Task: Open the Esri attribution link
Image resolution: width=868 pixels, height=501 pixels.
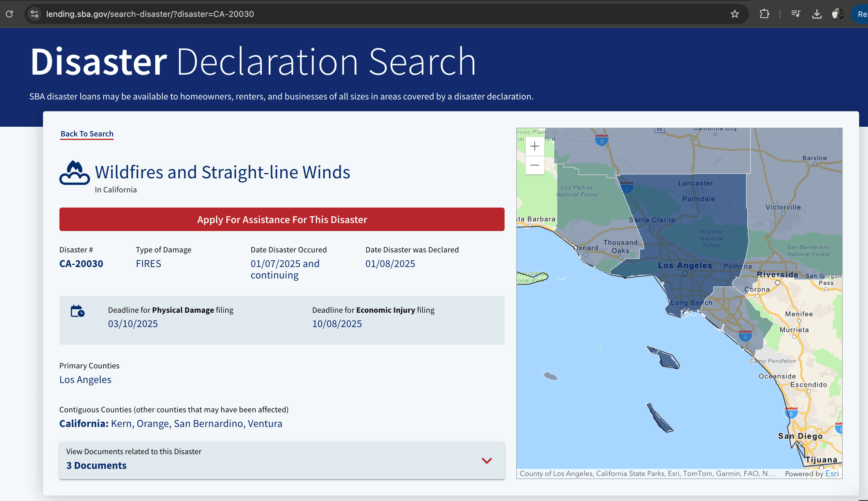Action: (x=832, y=473)
